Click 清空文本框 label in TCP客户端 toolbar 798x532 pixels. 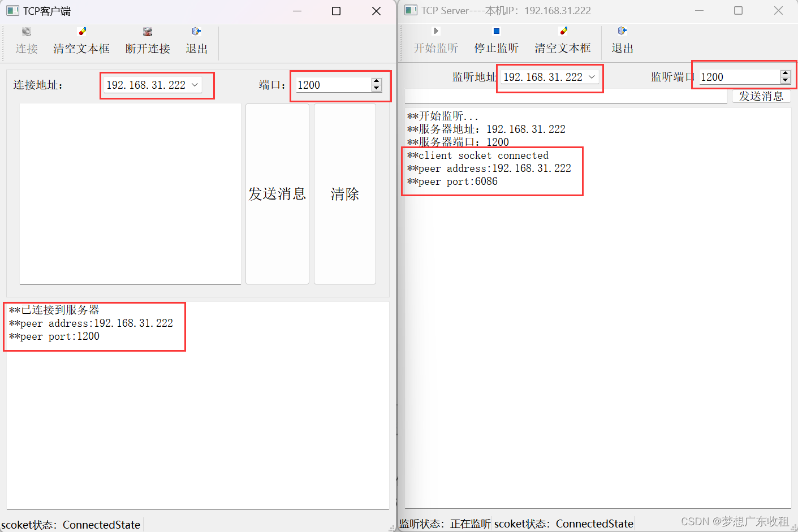(81, 49)
